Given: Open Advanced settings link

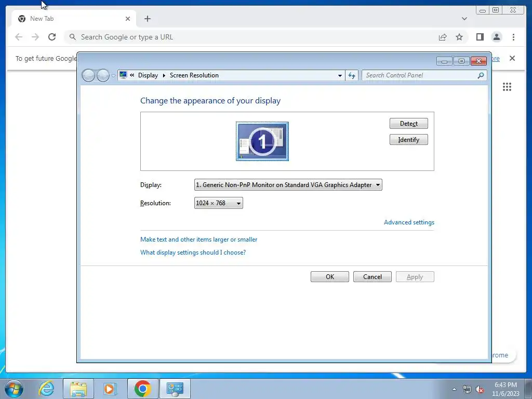Looking at the screenshot, I should [x=409, y=222].
